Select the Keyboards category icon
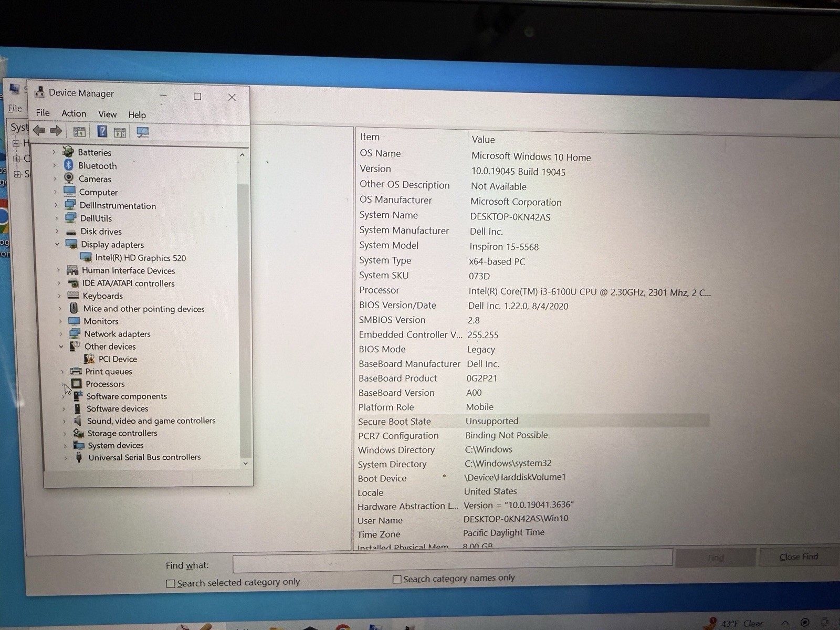This screenshot has width=840, height=630. coord(73,296)
